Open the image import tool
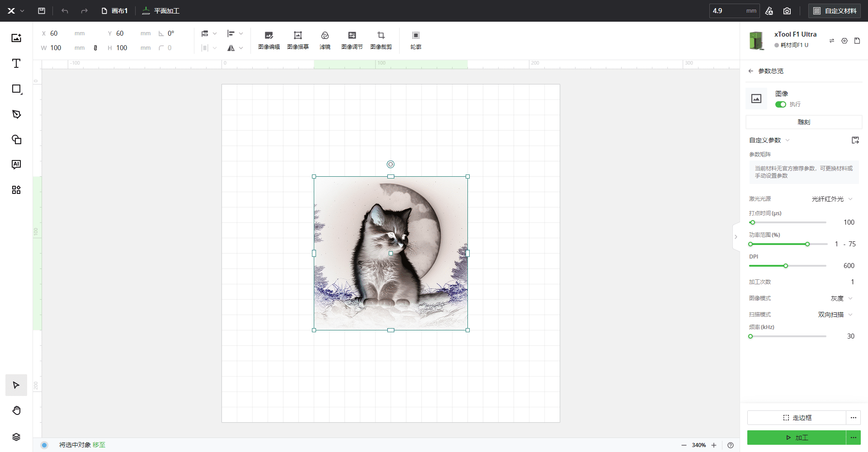The image size is (868, 452). click(x=16, y=38)
